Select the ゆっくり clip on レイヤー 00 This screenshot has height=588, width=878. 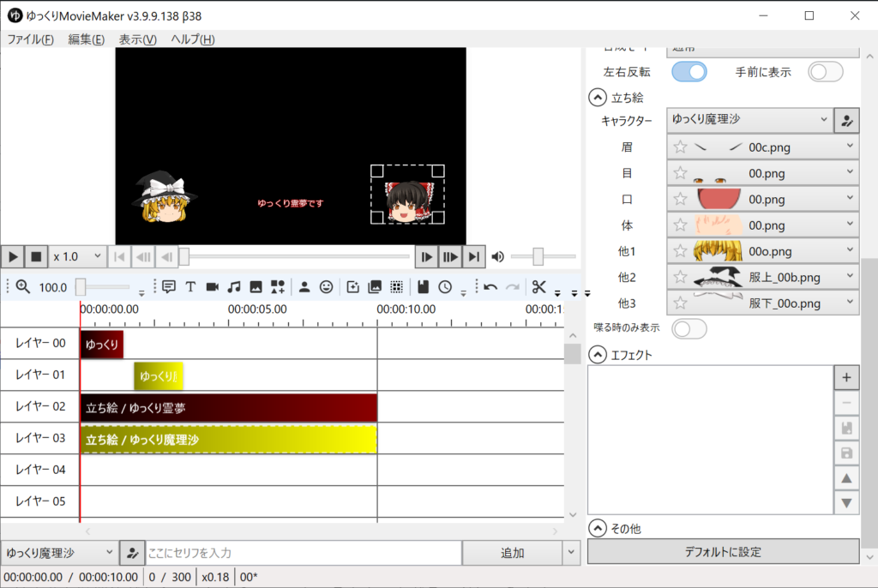(x=102, y=345)
